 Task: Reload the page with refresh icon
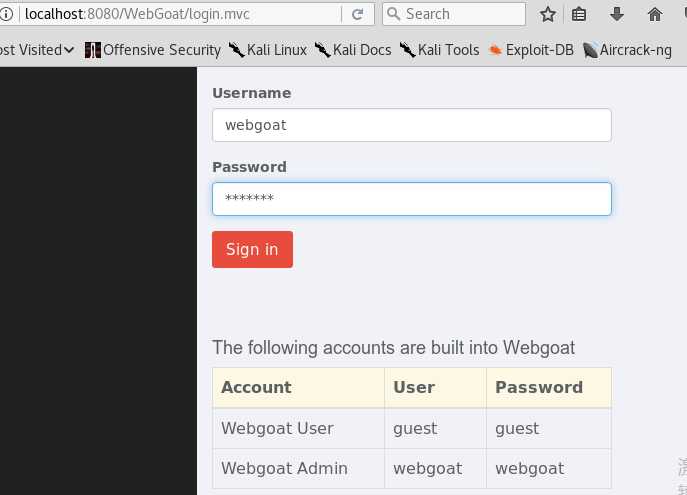(x=358, y=14)
